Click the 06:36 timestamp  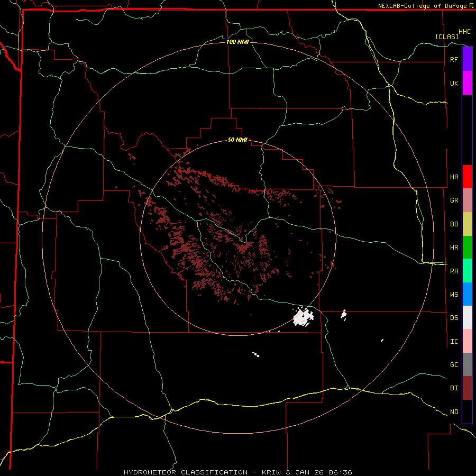[340, 472]
